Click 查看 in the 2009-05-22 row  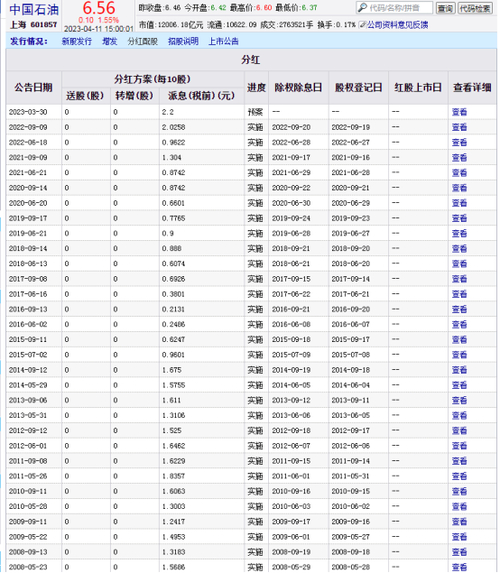point(459,536)
